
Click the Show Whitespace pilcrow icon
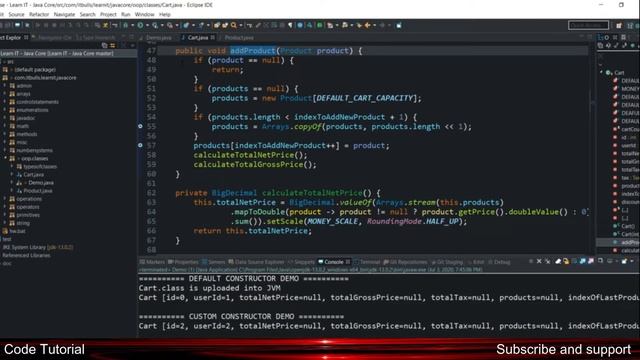290,25
